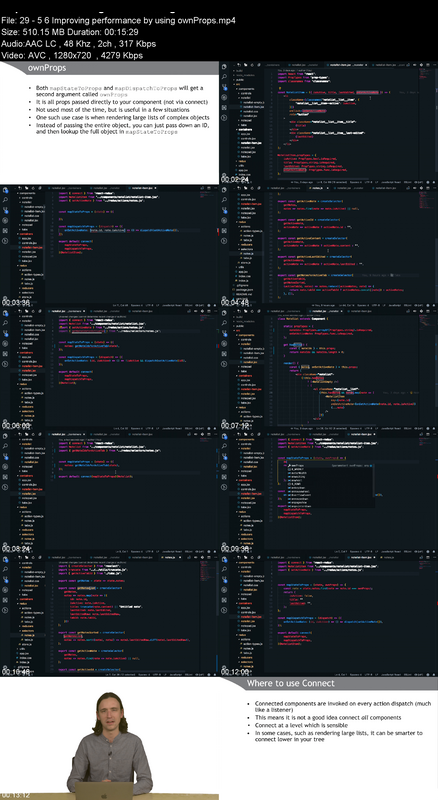
Task: Click the 'Where to use Connect' heading
Action: click(290, 683)
